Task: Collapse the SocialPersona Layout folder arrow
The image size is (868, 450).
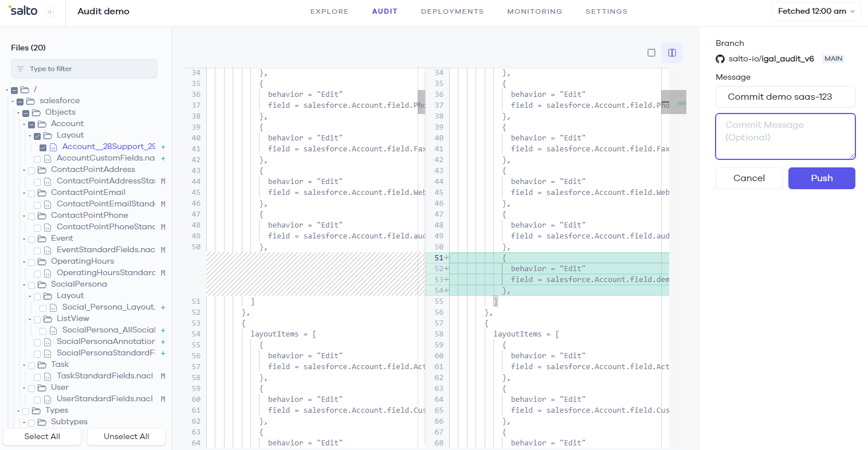Action: 30,296
